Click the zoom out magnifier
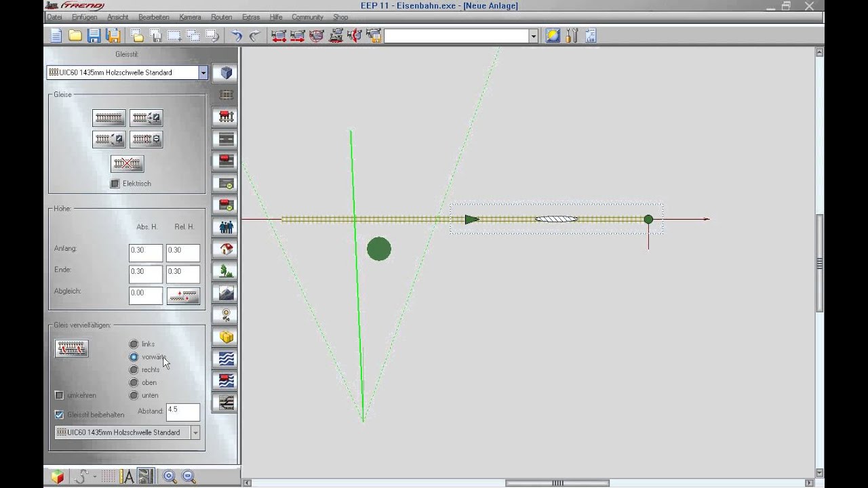 (189, 476)
